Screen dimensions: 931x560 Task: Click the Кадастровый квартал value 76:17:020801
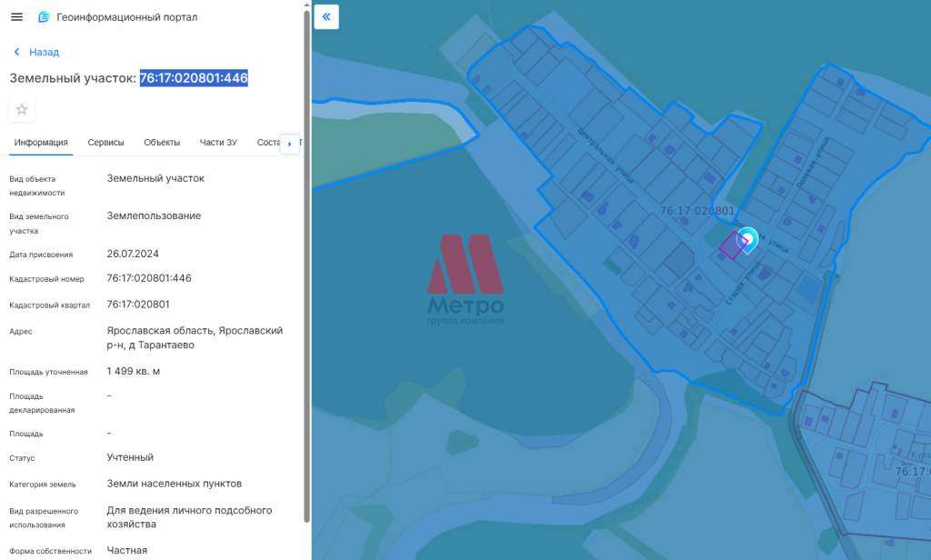click(138, 305)
